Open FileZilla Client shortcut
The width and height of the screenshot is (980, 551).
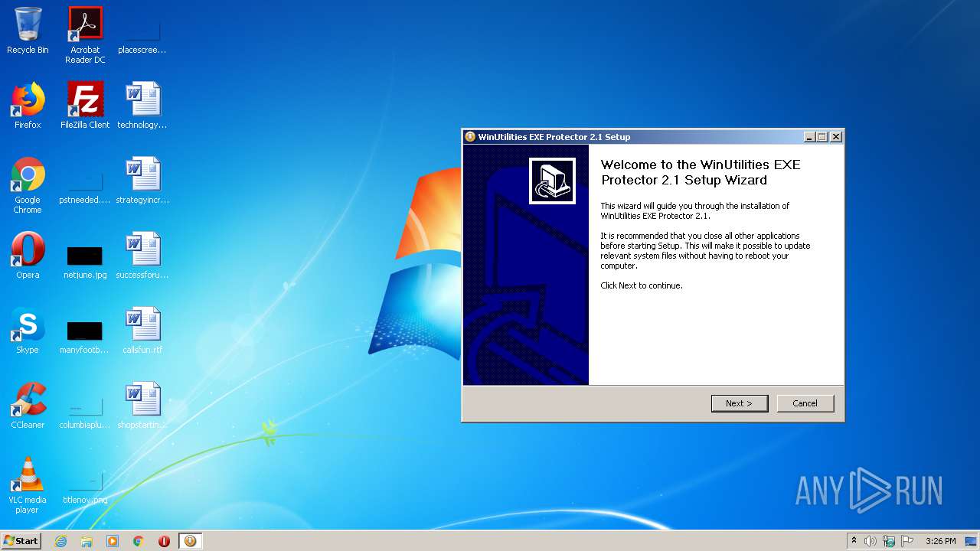point(85,106)
